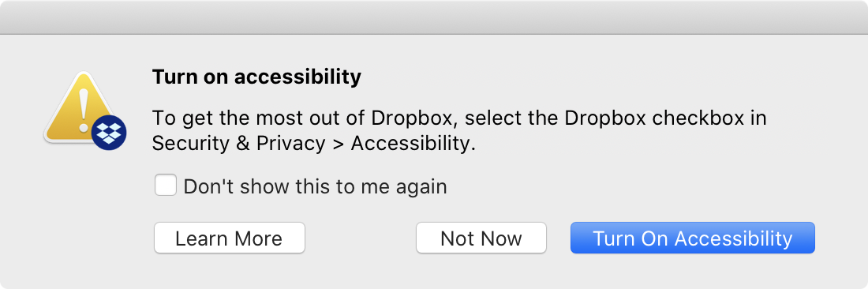This screenshot has width=868, height=289.
Task: Click the word 'Accessibility.' in the description
Action: click(x=413, y=144)
